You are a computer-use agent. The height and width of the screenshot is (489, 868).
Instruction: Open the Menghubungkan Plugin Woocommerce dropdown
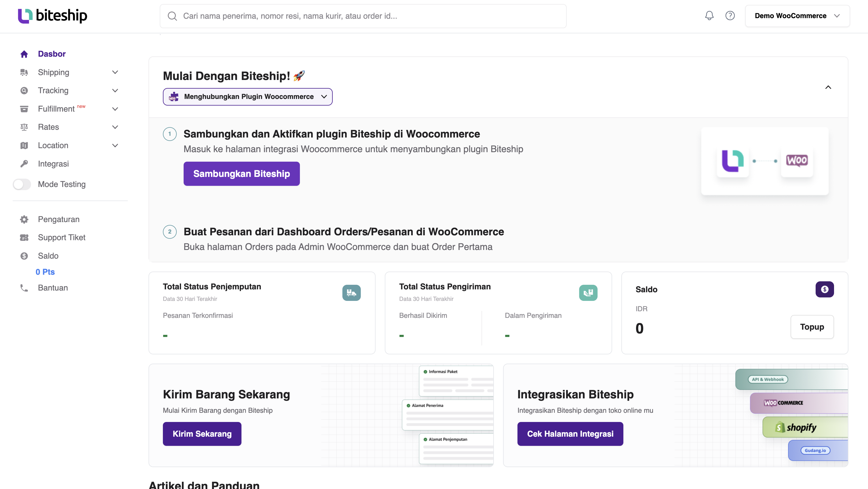point(248,97)
